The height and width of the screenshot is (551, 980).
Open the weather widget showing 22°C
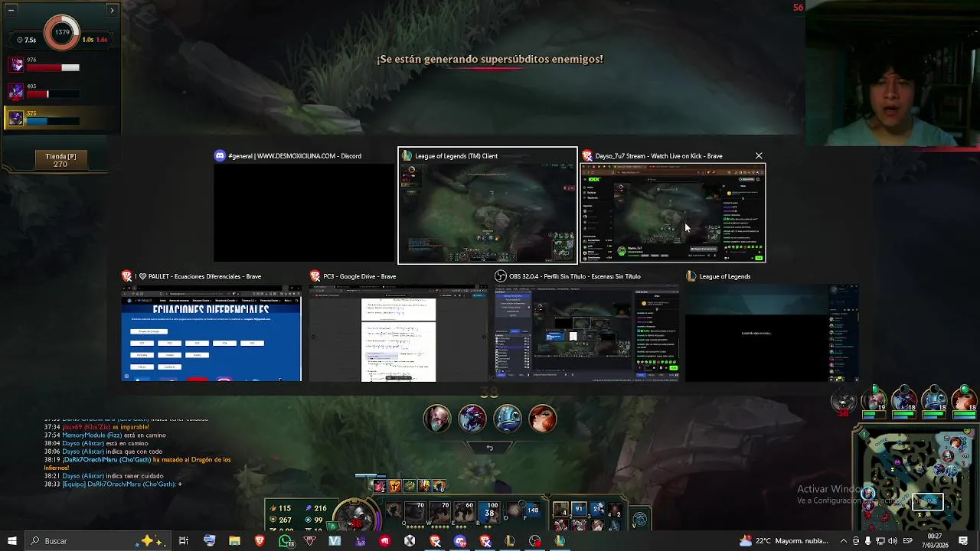[784, 541]
